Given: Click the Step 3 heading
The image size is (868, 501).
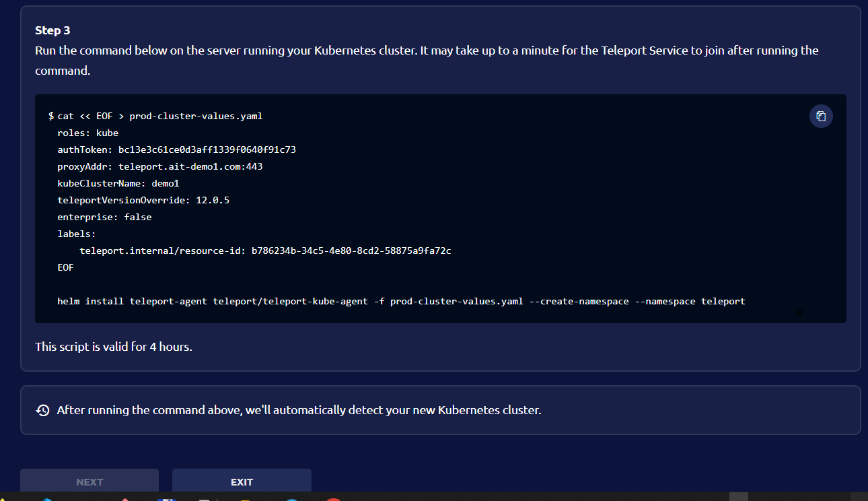Looking at the screenshot, I should [52, 30].
